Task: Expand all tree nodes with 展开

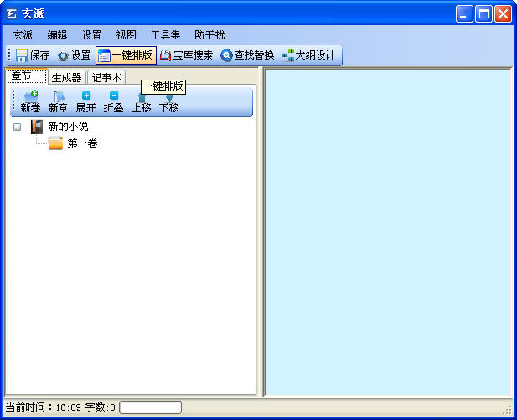Action: point(85,102)
